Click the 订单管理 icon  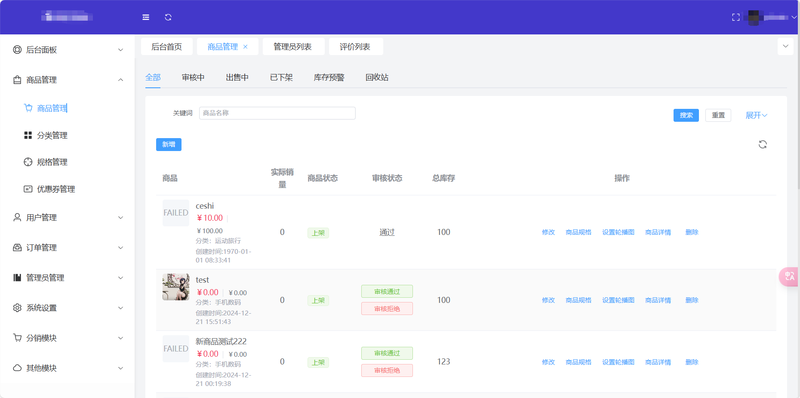[x=17, y=247]
